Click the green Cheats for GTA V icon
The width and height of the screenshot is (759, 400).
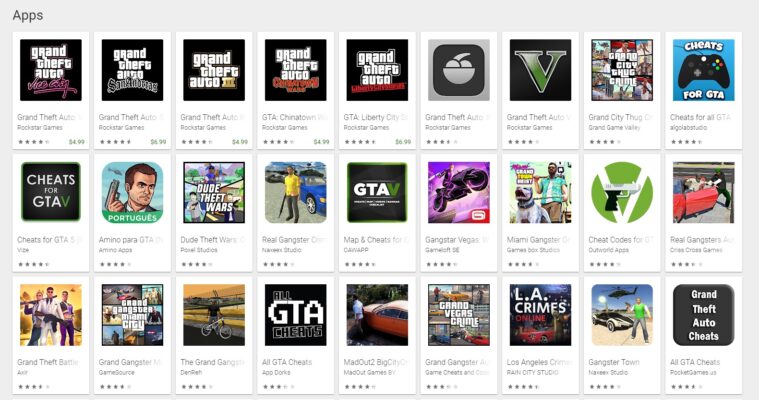tap(51, 192)
